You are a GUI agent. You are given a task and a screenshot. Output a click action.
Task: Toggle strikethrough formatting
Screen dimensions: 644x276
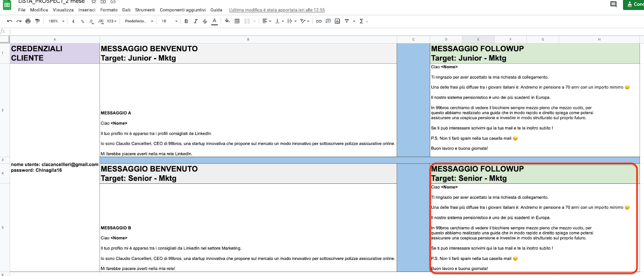(205, 21)
